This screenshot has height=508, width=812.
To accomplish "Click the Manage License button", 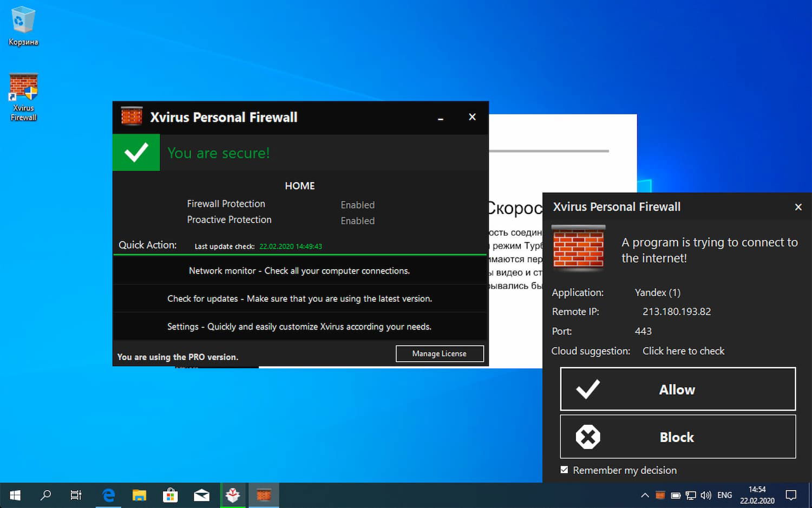I will [x=440, y=354].
